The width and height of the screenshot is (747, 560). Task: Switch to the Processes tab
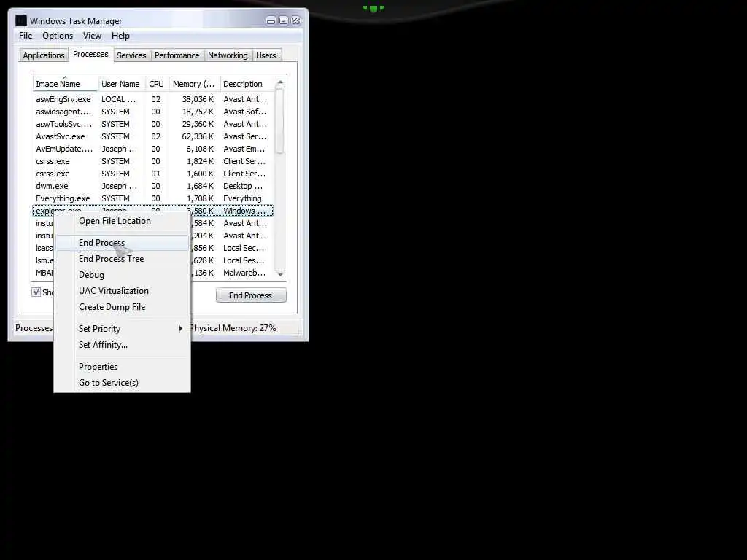(90, 54)
